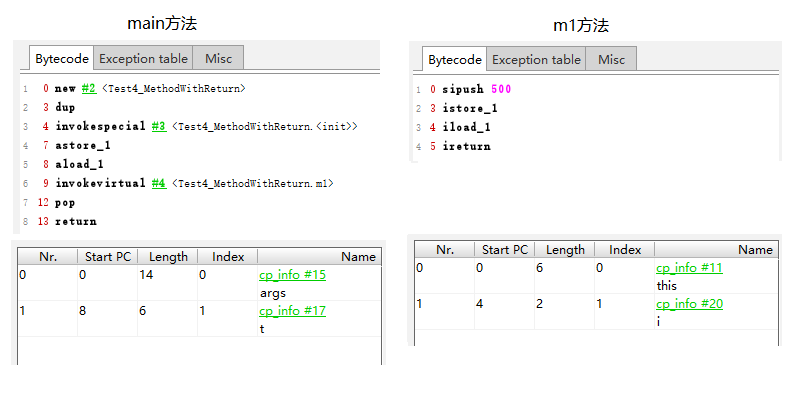The height and width of the screenshot is (394, 797).
Task: Click 'args' variable name in main table
Action: coord(273,293)
